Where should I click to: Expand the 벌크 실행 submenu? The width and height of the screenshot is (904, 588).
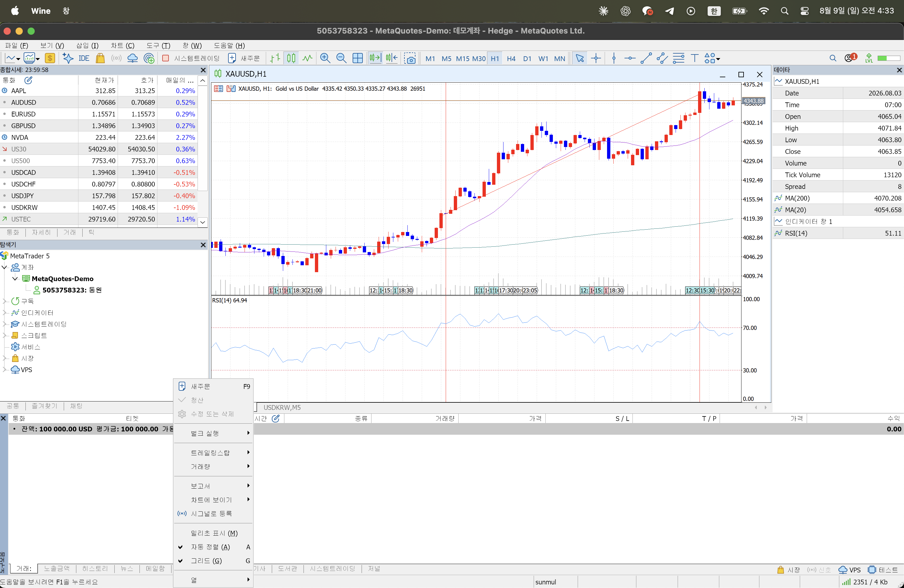click(213, 434)
